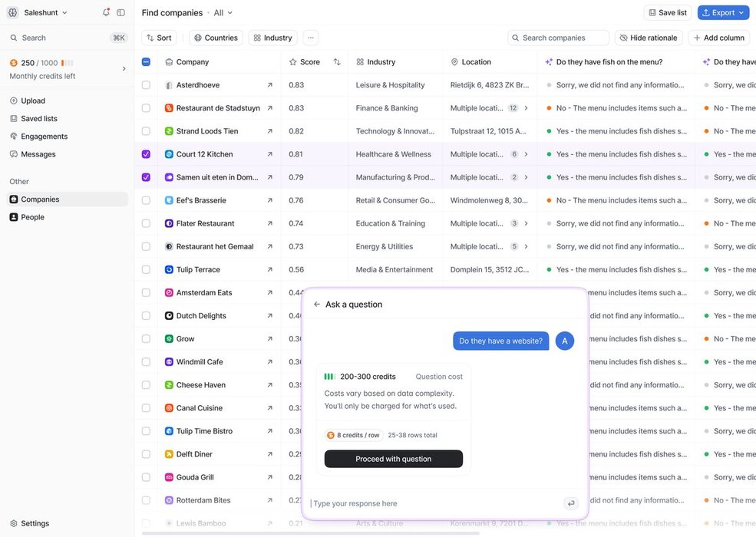Open the People section in sidebar
756x537 pixels.
point(32,217)
